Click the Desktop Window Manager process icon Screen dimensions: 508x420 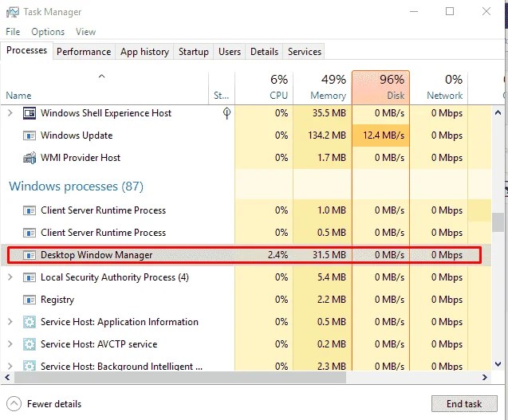(30, 255)
